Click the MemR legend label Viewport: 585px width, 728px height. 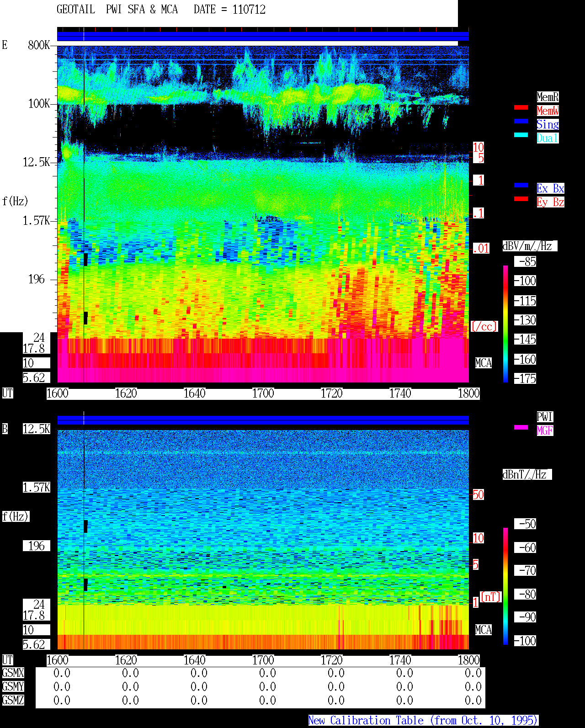pyautogui.click(x=548, y=97)
